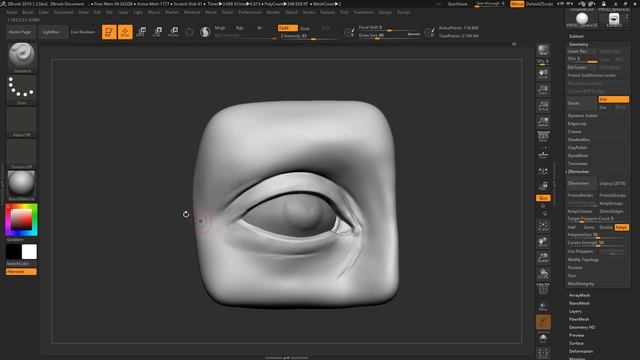Enable Zadd mode
Viewport: 640px width, 360px height.
pyautogui.click(x=287, y=28)
